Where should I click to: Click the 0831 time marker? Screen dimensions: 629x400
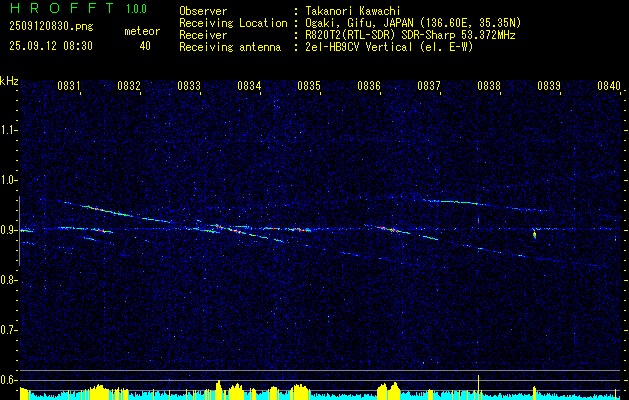69,85
